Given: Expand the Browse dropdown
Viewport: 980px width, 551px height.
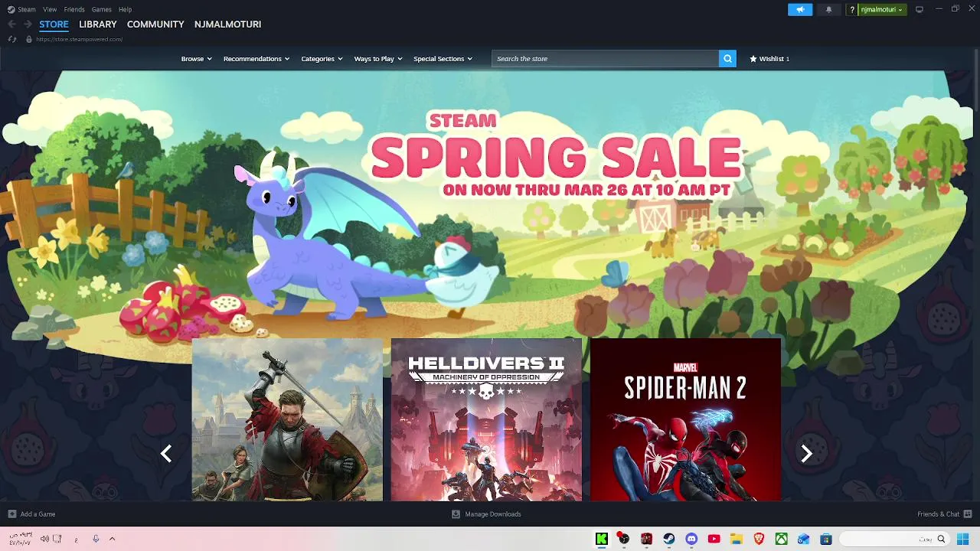Looking at the screenshot, I should pos(196,59).
